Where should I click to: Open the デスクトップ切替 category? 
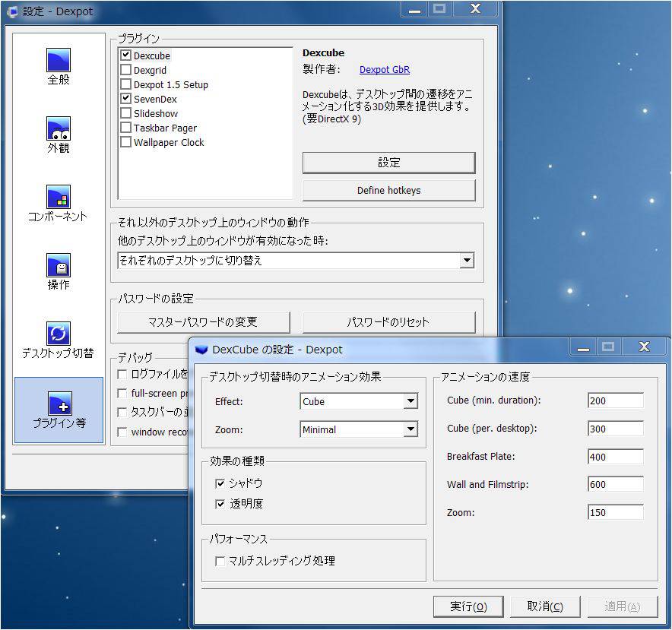pos(59,340)
